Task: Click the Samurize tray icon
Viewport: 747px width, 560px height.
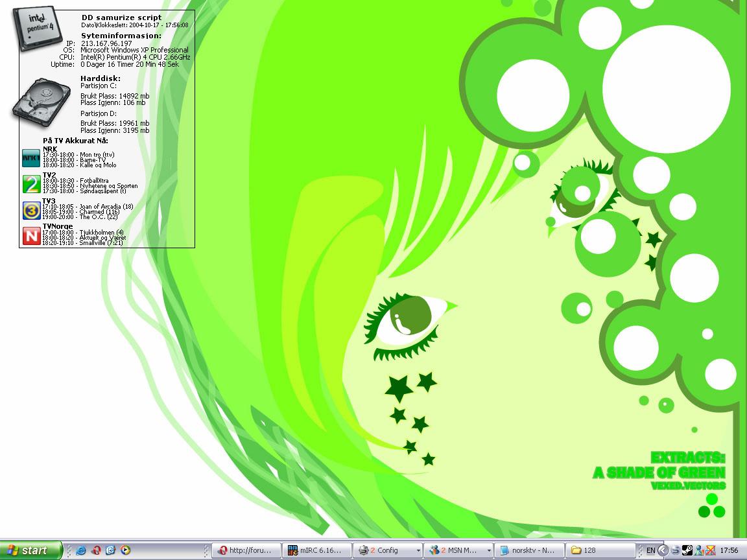Action: [x=675, y=550]
